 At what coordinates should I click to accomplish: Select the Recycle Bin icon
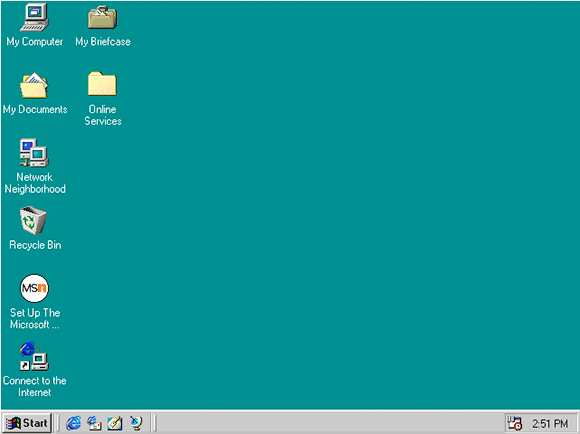[x=33, y=221]
